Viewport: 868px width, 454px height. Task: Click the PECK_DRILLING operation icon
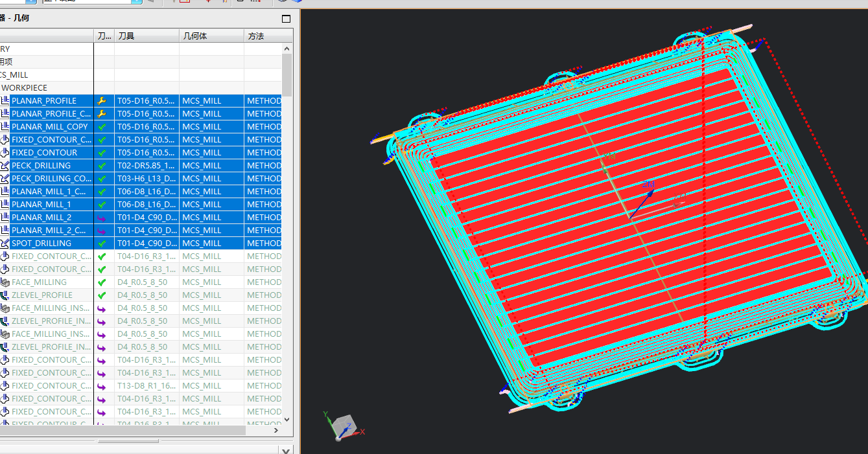5,166
